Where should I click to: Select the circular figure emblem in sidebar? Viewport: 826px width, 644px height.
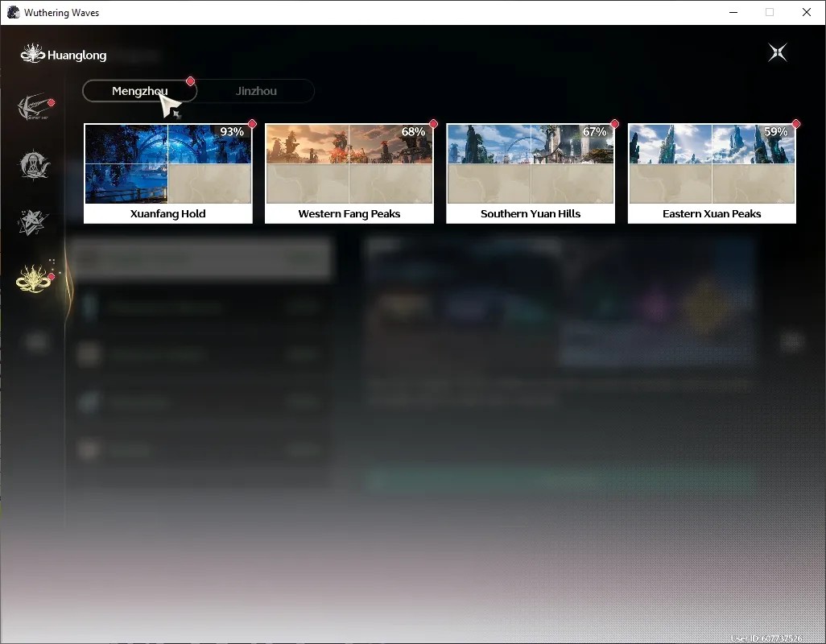[35, 165]
